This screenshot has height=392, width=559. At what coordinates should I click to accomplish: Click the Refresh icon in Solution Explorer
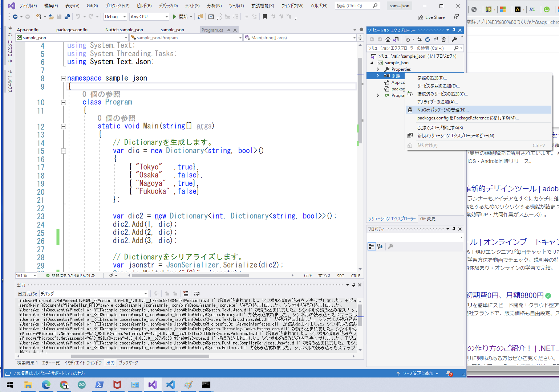tap(428, 39)
